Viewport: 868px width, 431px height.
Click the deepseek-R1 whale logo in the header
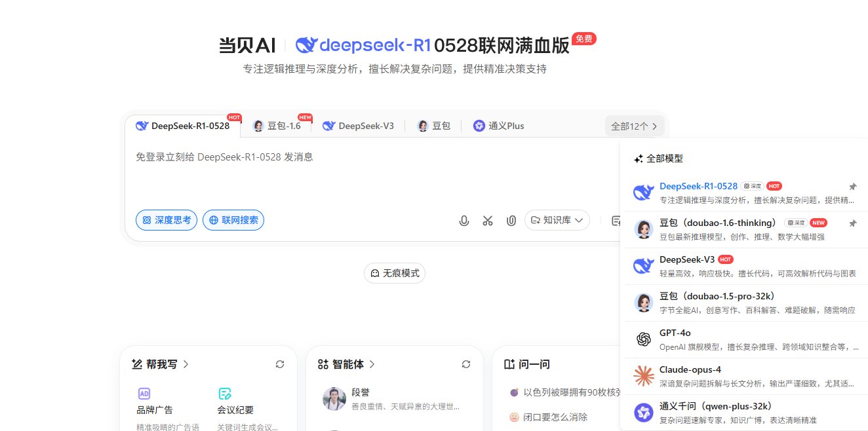[306, 45]
